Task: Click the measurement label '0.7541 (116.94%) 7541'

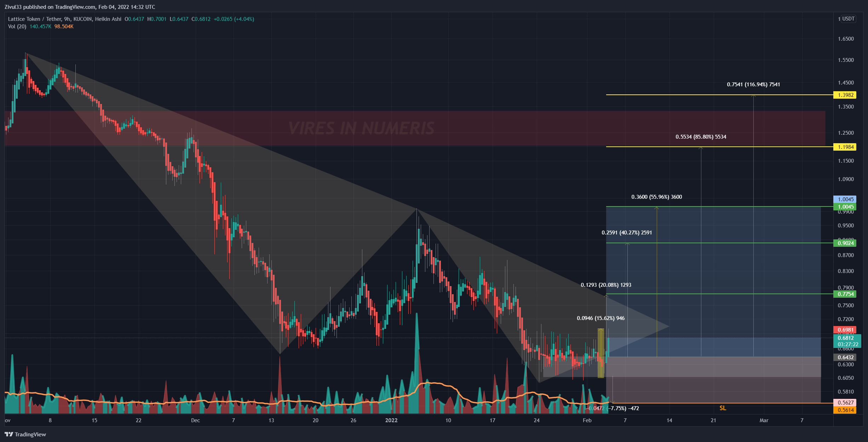Action: [x=753, y=85]
